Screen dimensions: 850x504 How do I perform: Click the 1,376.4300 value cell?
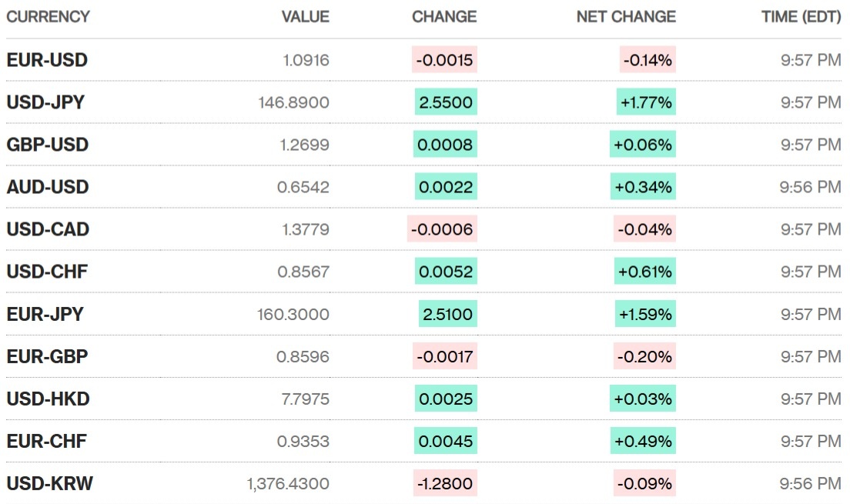(288, 483)
